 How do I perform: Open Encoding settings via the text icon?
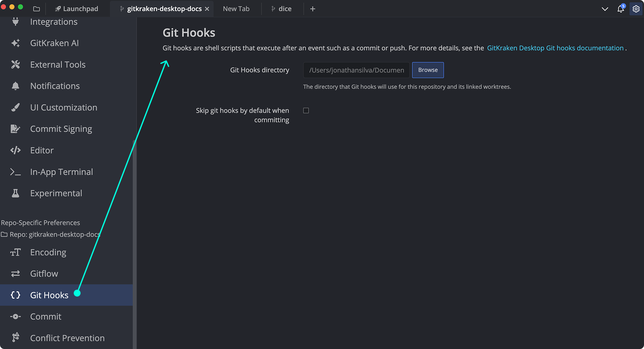[15, 252]
